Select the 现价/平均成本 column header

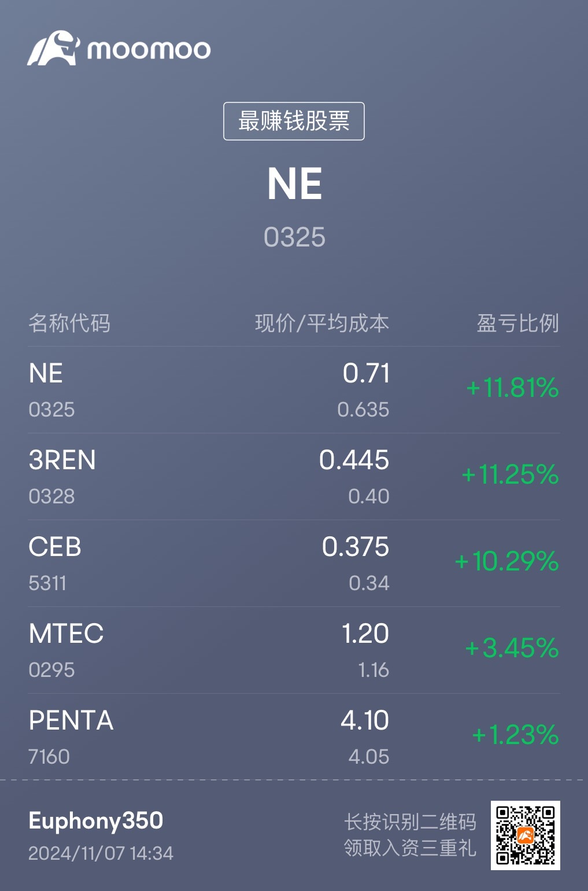pos(322,323)
